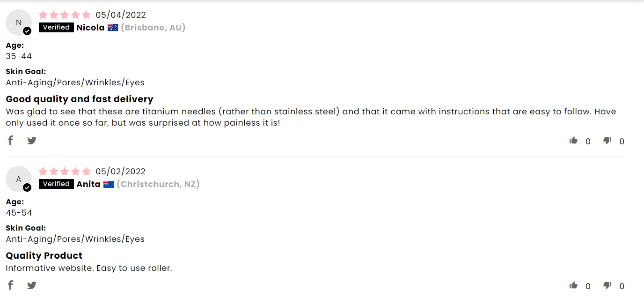The image size is (644, 299).
Task: Click the Verified badge next to Nicola
Action: (x=56, y=28)
